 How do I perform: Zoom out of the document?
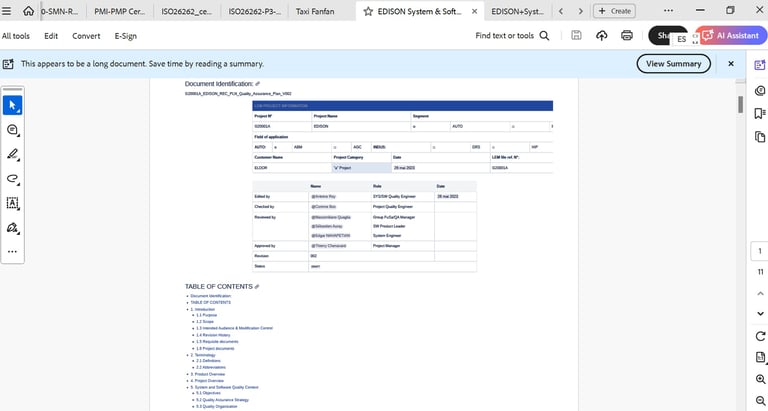(x=760, y=400)
